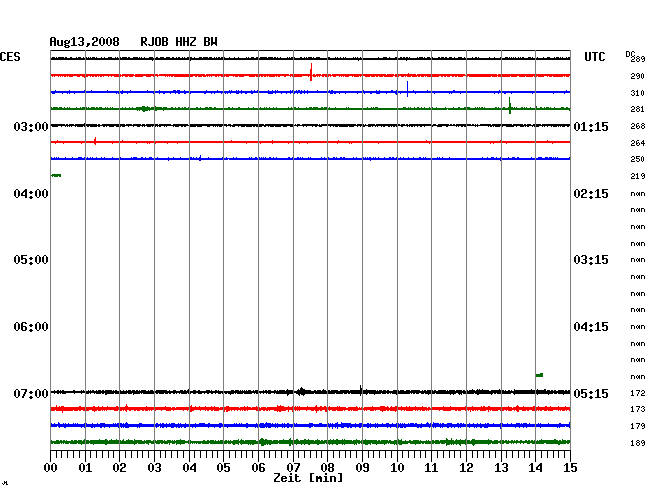Viewport: 650px width, 494px height.
Task: Select the DC value 173
Action: pos(638,409)
